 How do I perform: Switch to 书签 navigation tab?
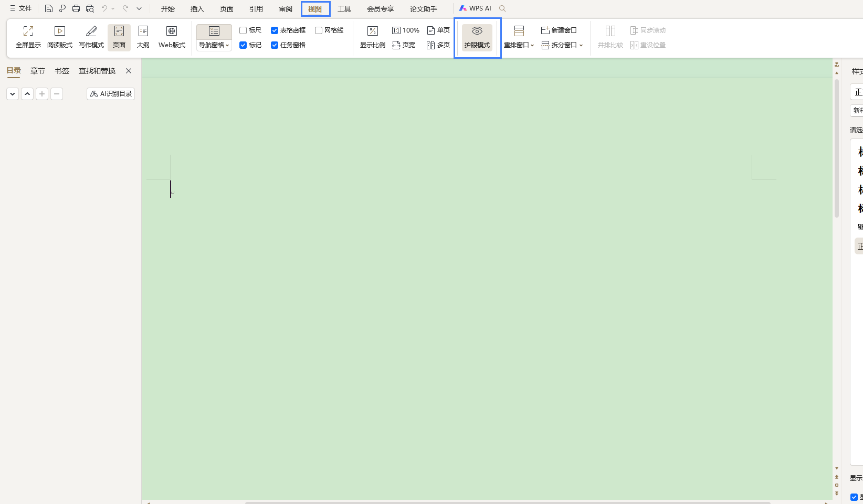62,71
